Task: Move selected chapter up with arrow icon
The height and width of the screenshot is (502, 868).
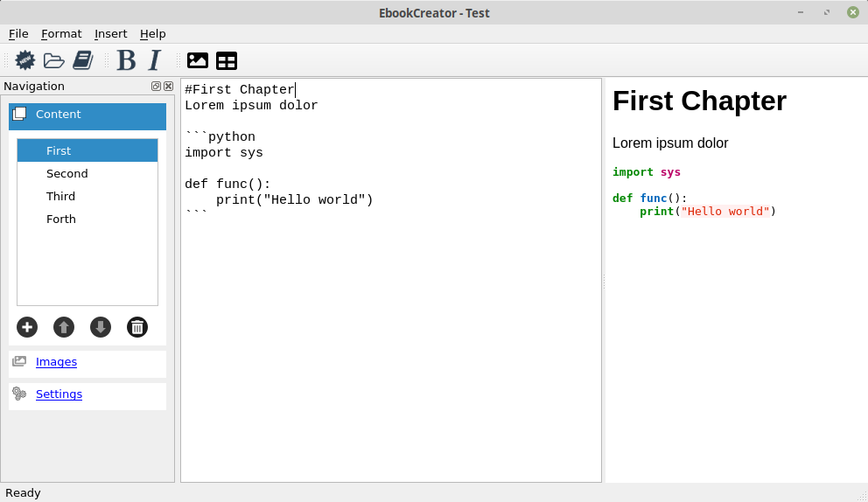Action: click(64, 327)
